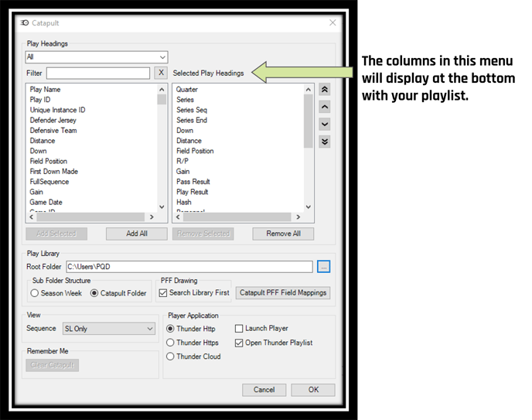The height and width of the screenshot is (420, 532).
Task: Clear the filter with the X button
Action: click(x=161, y=73)
